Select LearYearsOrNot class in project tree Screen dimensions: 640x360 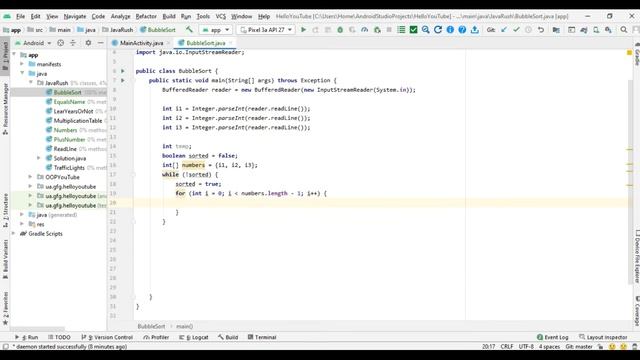(x=73, y=111)
